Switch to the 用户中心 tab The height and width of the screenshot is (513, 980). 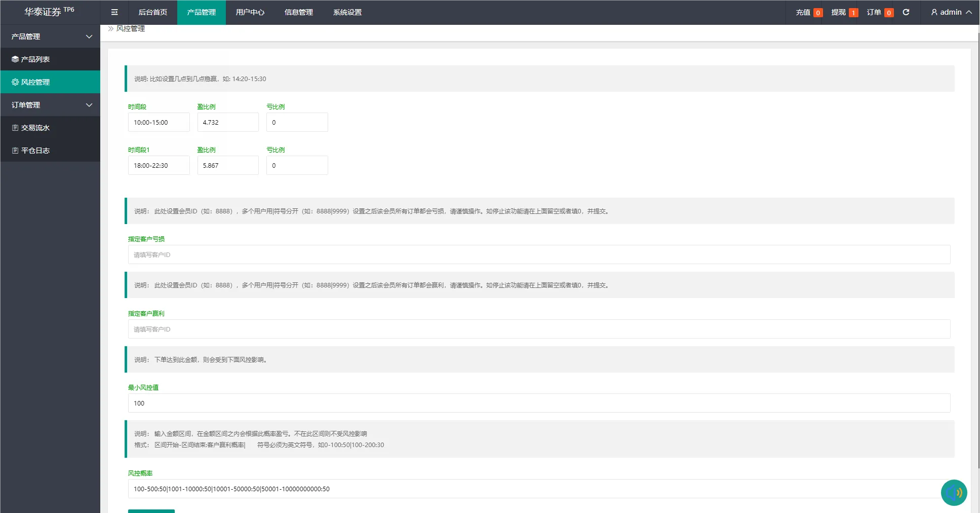[250, 12]
